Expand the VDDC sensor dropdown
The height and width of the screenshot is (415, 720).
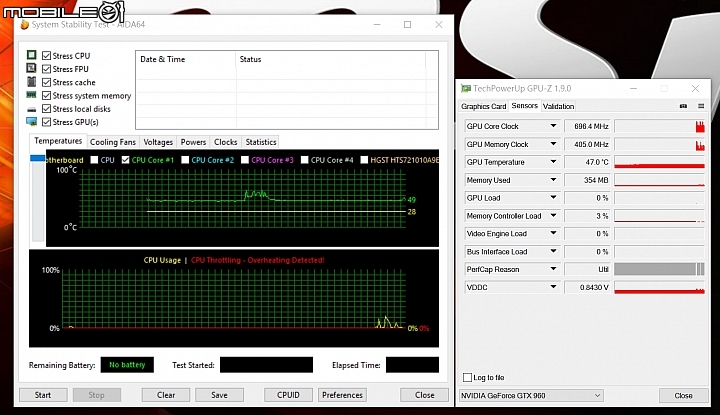pyautogui.click(x=553, y=287)
